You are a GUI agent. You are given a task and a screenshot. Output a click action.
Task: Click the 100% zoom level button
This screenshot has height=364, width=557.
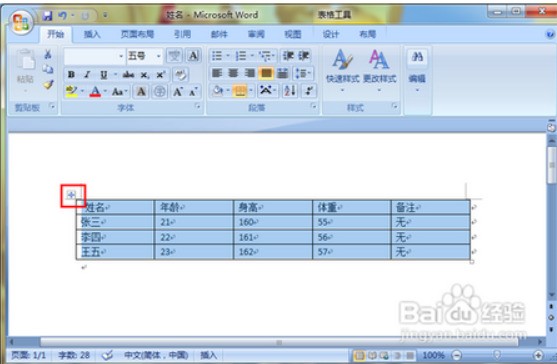(x=433, y=355)
